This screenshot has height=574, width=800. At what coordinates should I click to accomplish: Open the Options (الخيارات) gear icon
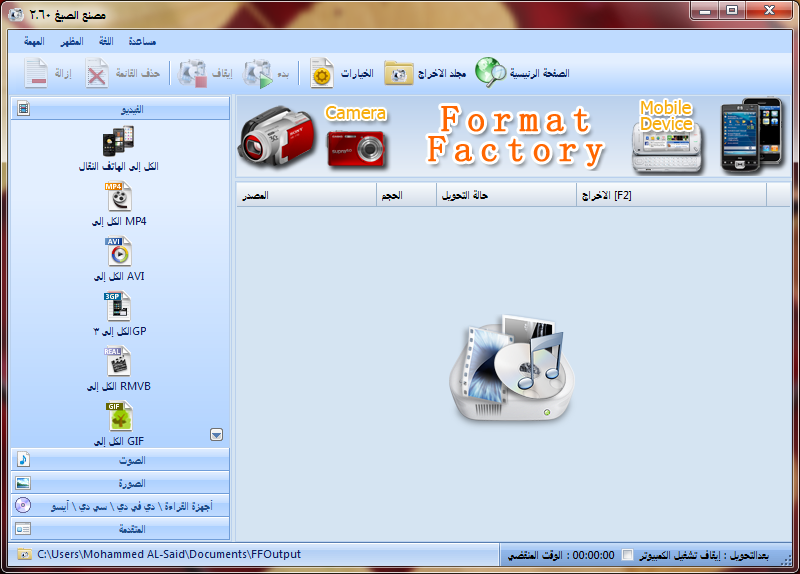[x=322, y=73]
